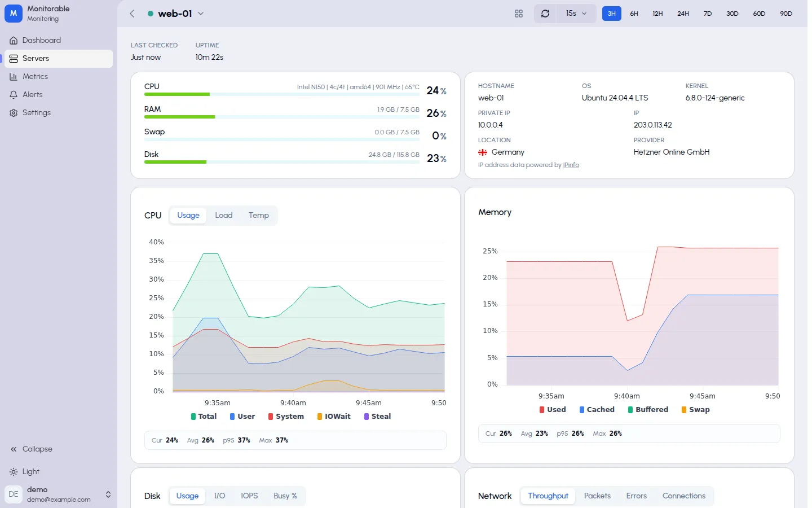Click the provider Hetzner Online GmbH
The image size is (812, 508).
(672, 152)
